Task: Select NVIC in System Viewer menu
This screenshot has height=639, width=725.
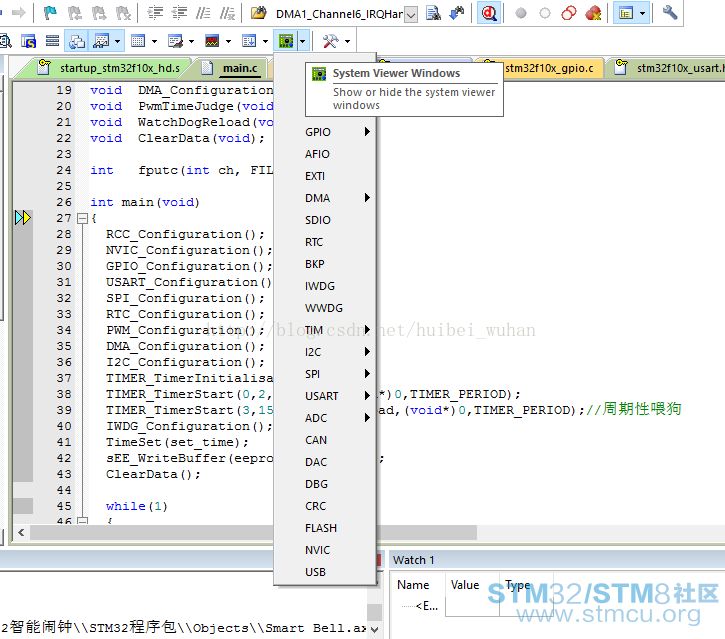Action: point(325,550)
